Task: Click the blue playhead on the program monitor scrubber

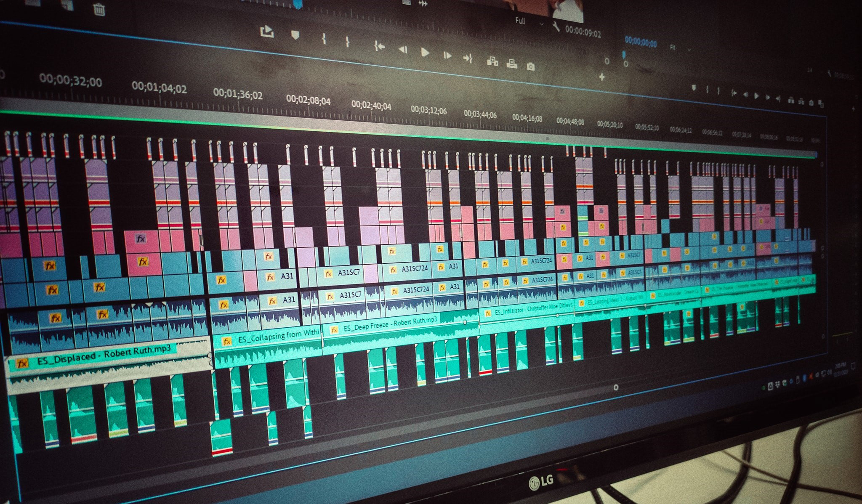Action: 624,55
